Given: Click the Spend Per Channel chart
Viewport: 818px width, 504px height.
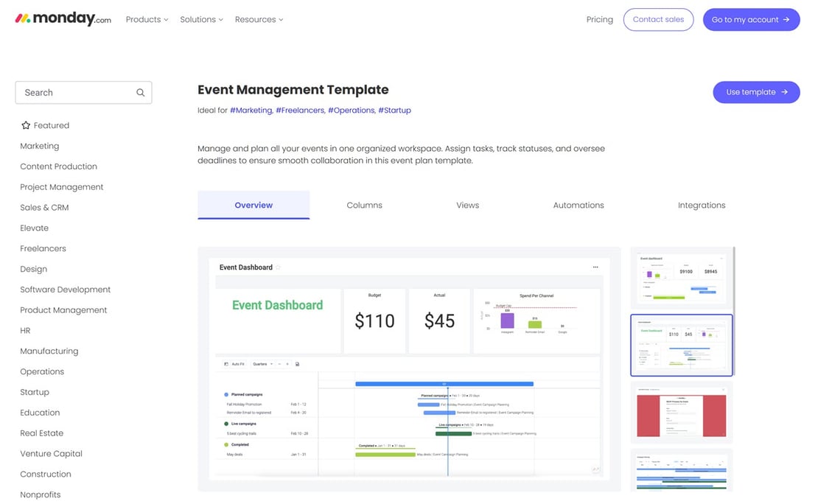Looking at the screenshot, I should tap(536, 321).
